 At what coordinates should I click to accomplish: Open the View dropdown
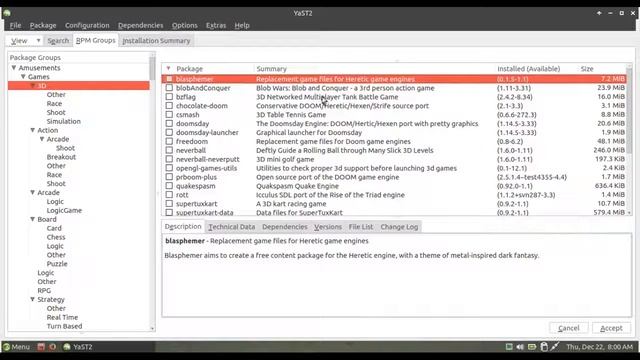pos(25,41)
